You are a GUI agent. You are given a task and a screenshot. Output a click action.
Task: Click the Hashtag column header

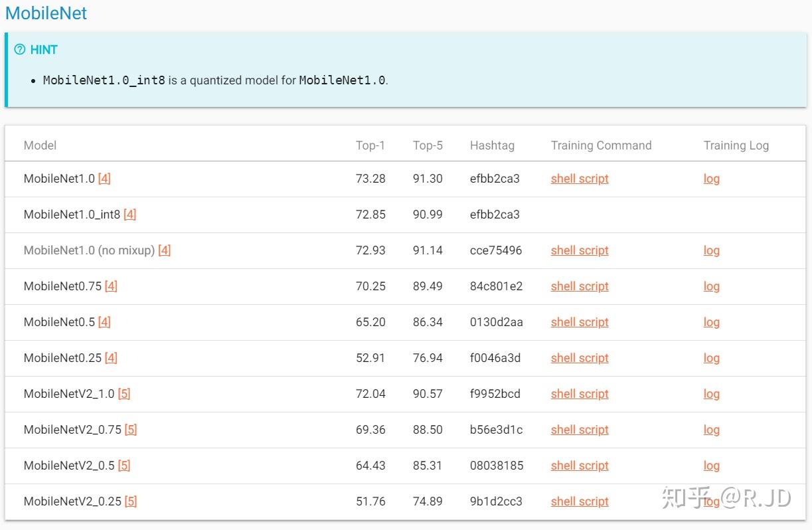(492, 145)
